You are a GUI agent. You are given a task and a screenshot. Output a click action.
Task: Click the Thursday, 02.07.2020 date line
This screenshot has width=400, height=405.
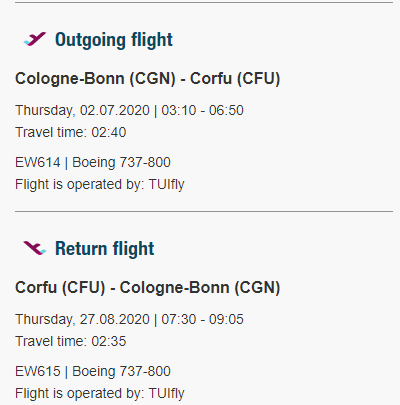pyautogui.click(x=82, y=110)
